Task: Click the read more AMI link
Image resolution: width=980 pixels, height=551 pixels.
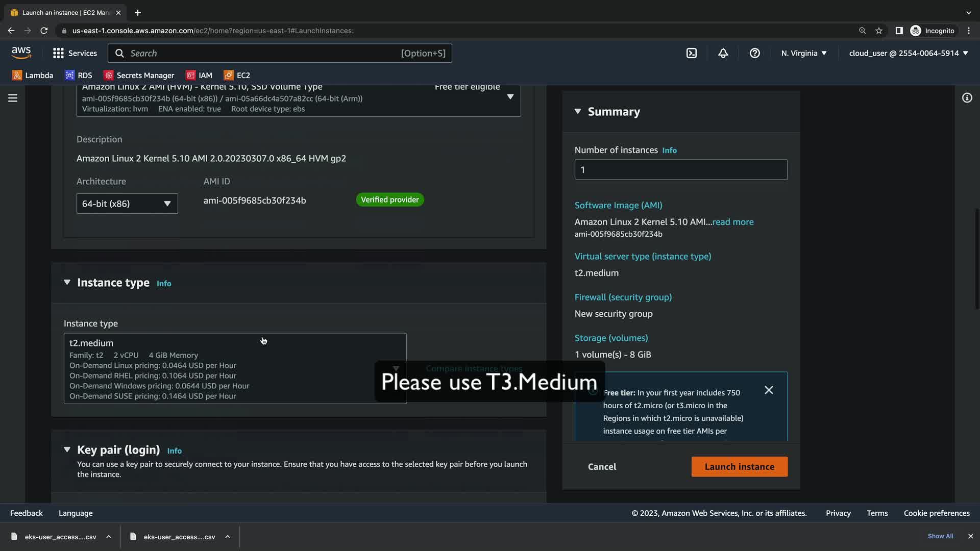Action: [732, 222]
